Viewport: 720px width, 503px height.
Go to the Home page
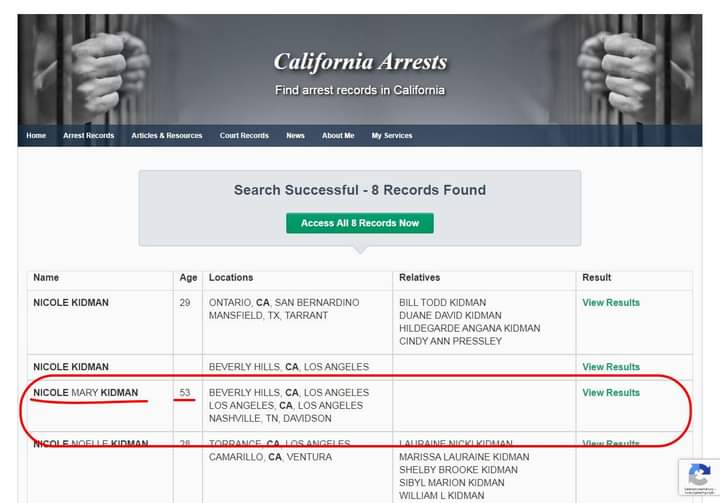(36, 136)
